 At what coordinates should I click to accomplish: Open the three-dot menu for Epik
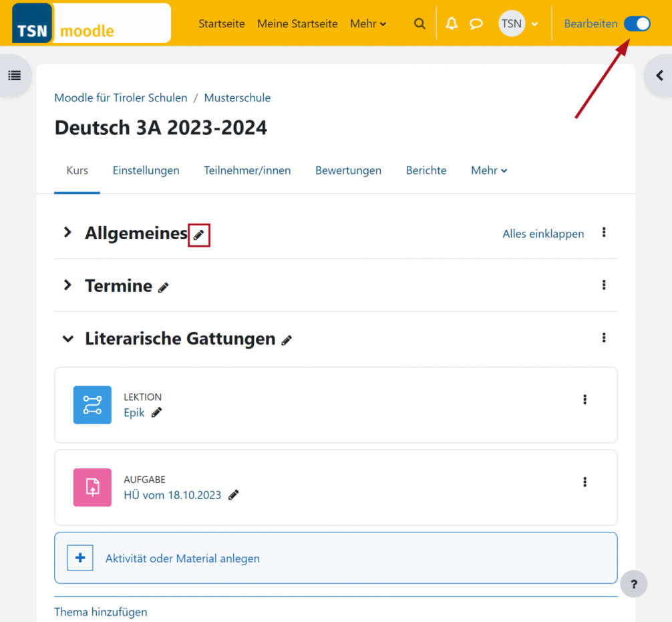pos(585,399)
